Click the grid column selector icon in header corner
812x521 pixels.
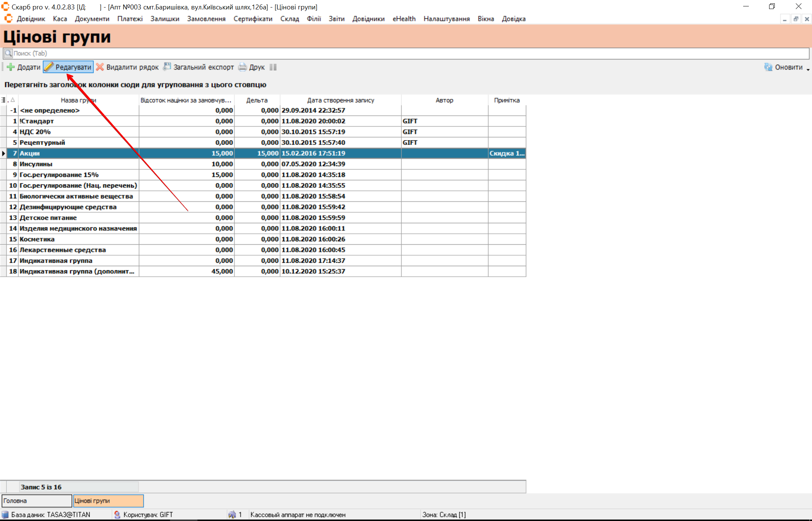tap(3, 100)
